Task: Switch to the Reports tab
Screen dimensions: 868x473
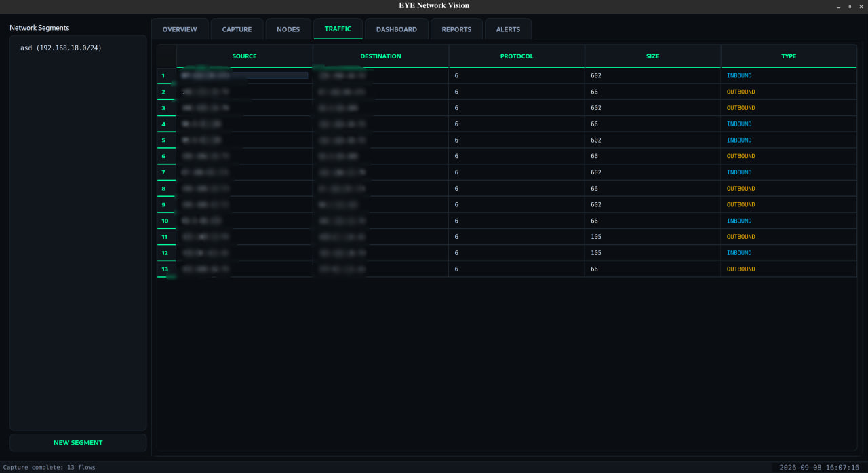Action: click(x=456, y=29)
